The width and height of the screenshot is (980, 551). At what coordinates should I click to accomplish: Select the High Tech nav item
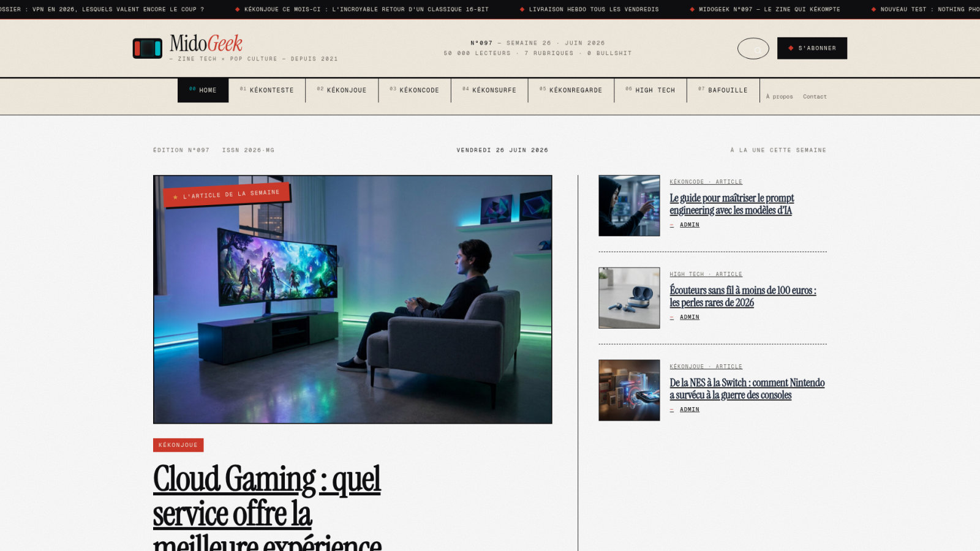(x=650, y=90)
